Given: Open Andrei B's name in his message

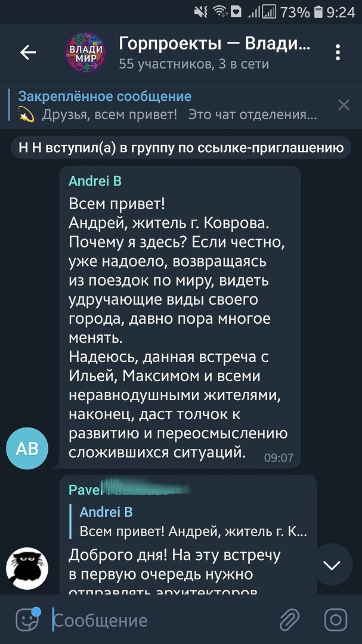Looking at the screenshot, I should (x=94, y=181).
